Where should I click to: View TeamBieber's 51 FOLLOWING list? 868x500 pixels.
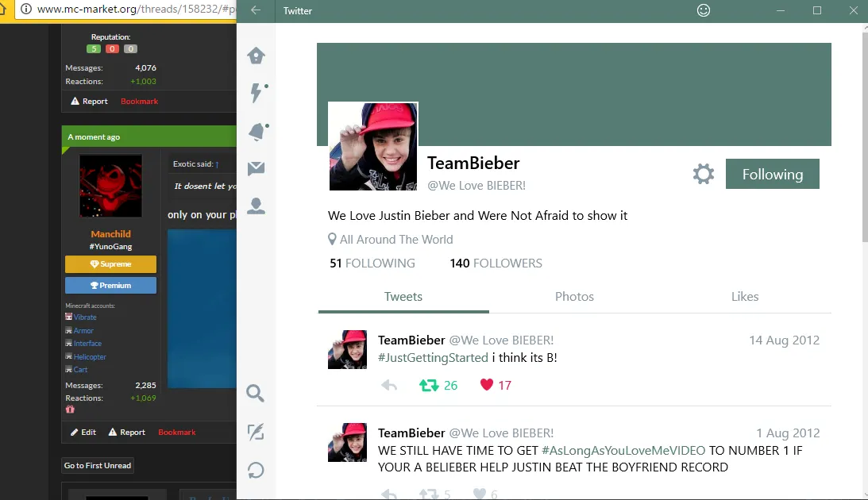click(372, 263)
